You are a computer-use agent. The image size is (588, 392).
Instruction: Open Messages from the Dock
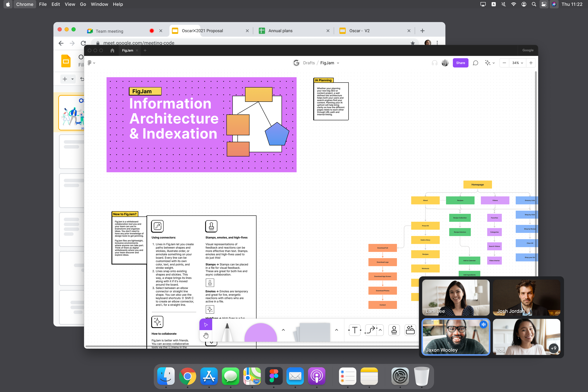pyautogui.click(x=230, y=376)
